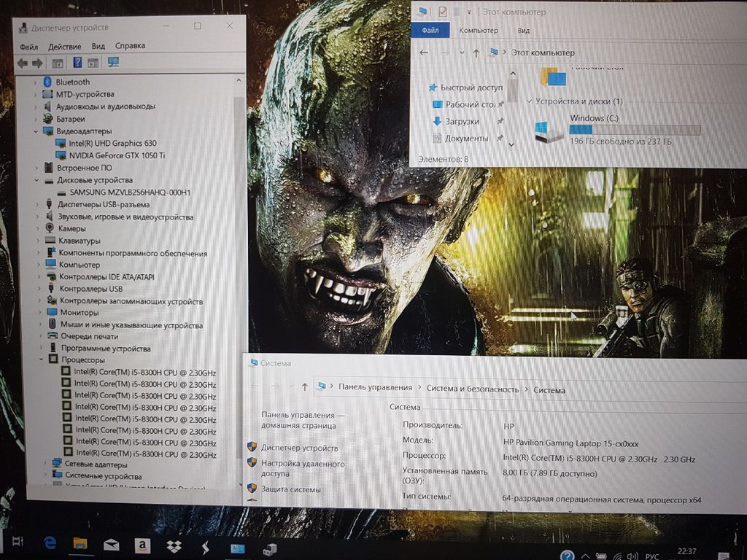
Task: Toggle the console tree icon in Device Manager toolbar
Action: pyautogui.click(x=57, y=63)
